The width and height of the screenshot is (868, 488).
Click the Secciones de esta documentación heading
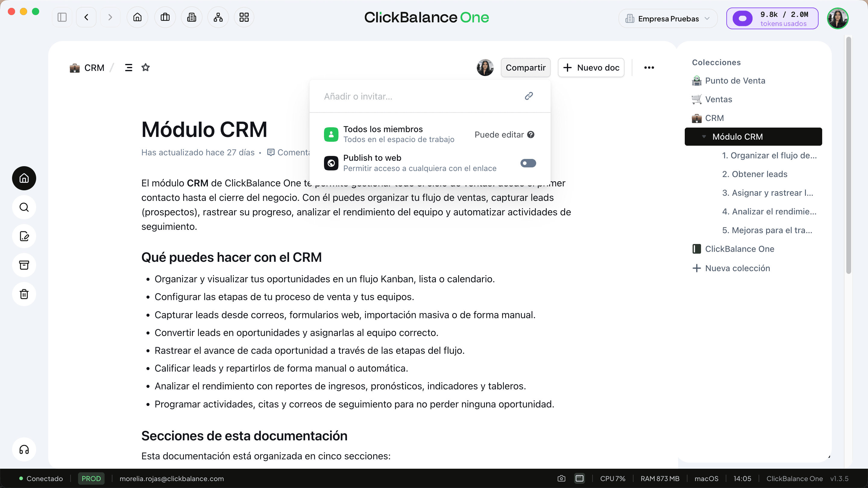(244, 436)
